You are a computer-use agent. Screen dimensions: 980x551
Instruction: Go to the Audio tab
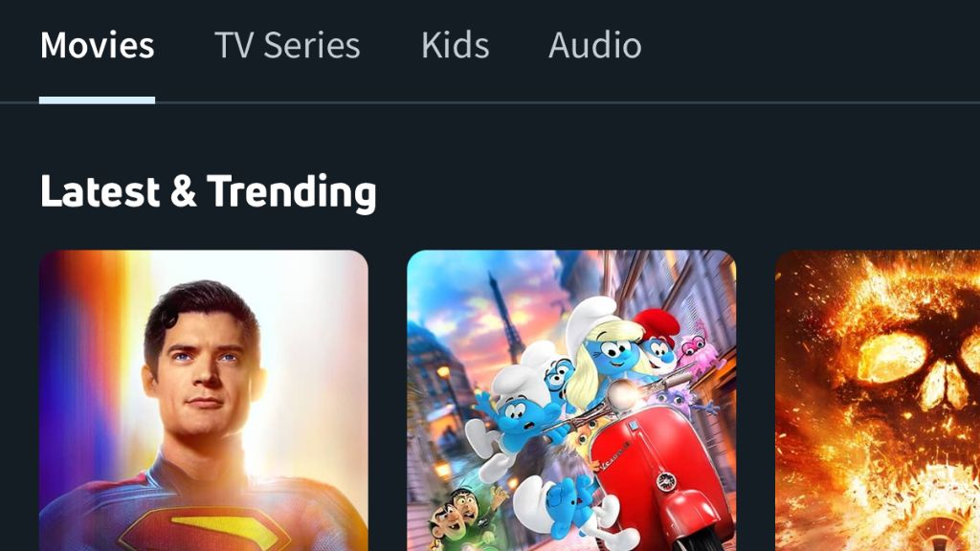point(594,46)
